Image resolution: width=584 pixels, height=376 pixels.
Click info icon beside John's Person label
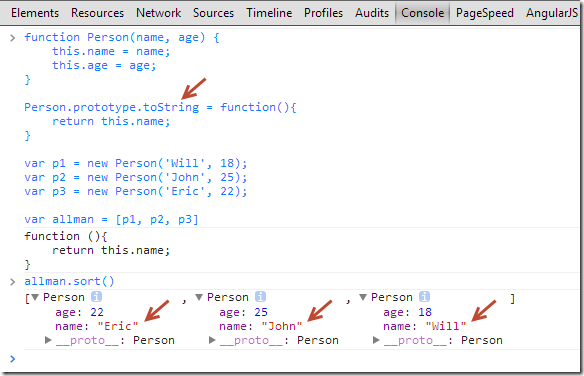260,297
